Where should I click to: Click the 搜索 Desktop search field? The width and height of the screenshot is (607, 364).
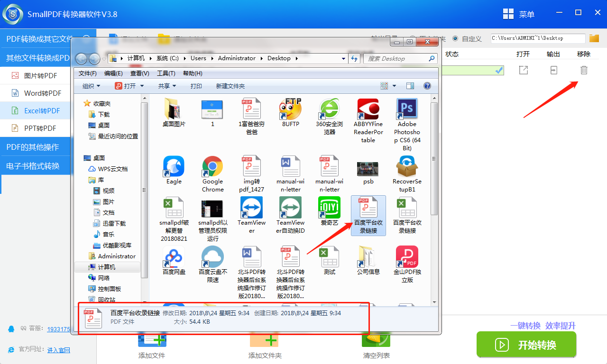pos(400,58)
